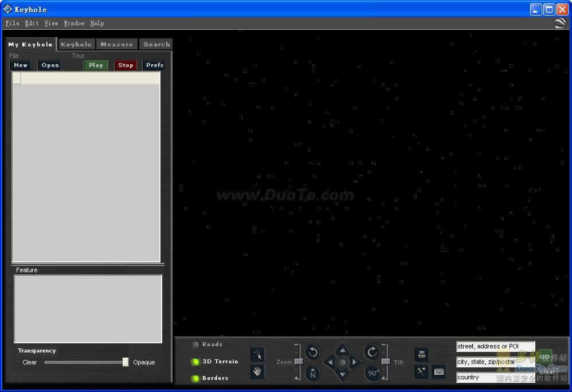Pan the view up with the arrow

pyautogui.click(x=342, y=350)
